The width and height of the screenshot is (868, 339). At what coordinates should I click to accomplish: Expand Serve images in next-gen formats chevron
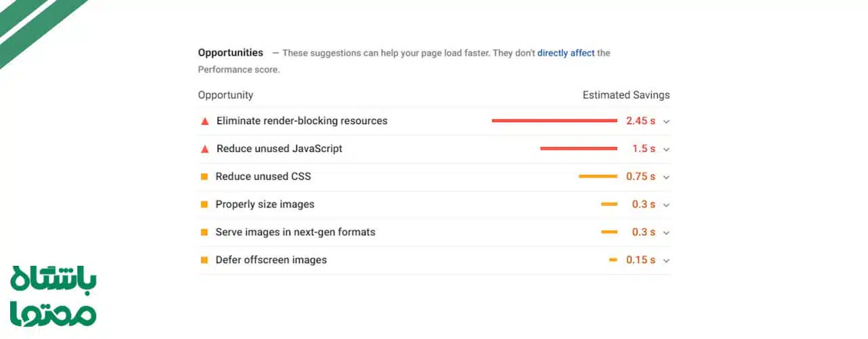tap(666, 233)
